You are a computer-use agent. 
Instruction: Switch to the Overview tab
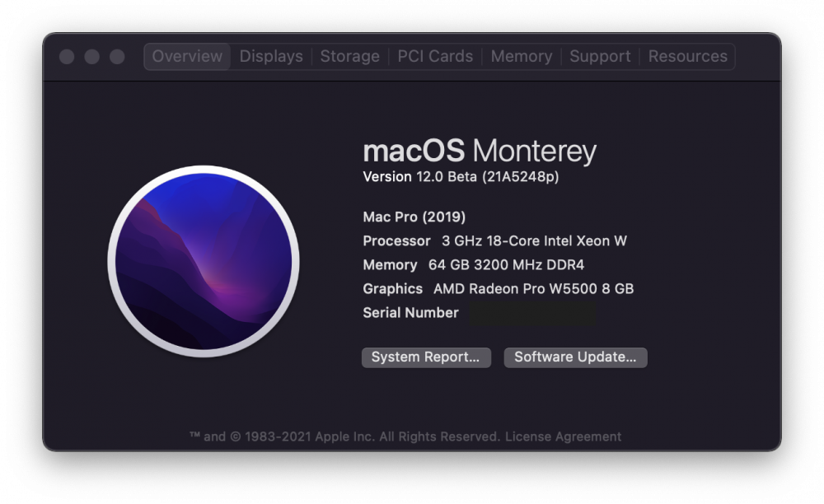(187, 56)
